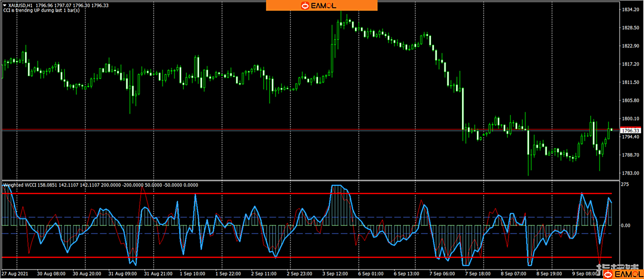Click the EAMOL robot icon in top banner
The image size is (644, 279).
point(305,6)
